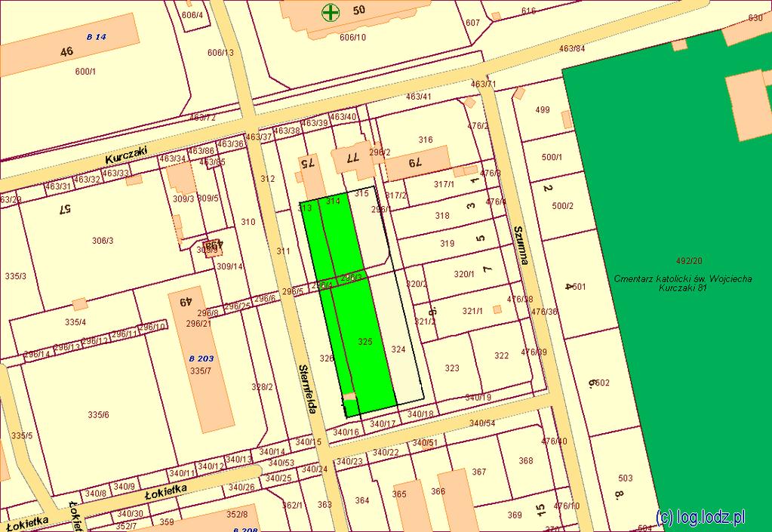Click parcel label 463/72
Viewport: 772px width, 532px height.
coord(202,118)
